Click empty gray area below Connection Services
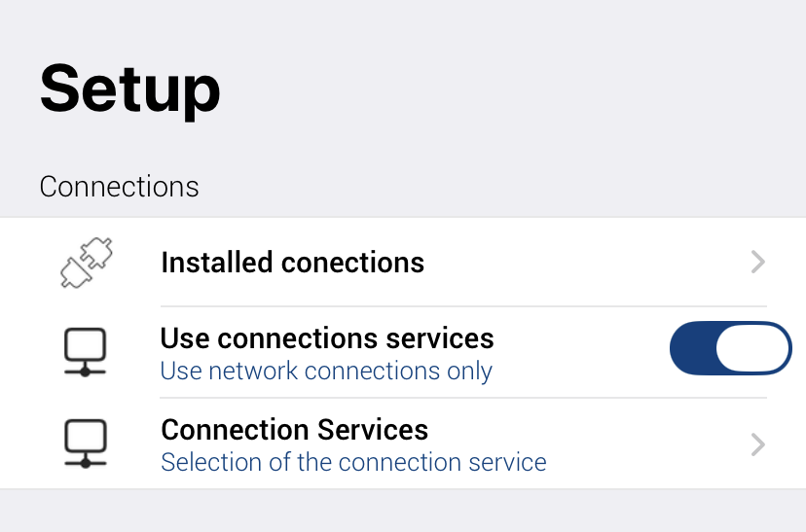The image size is (806, 532). coord(403,511)
